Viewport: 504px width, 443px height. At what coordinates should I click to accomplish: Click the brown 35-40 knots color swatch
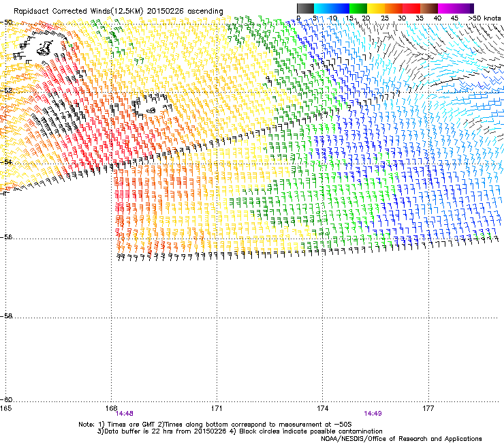click(429, 8)
